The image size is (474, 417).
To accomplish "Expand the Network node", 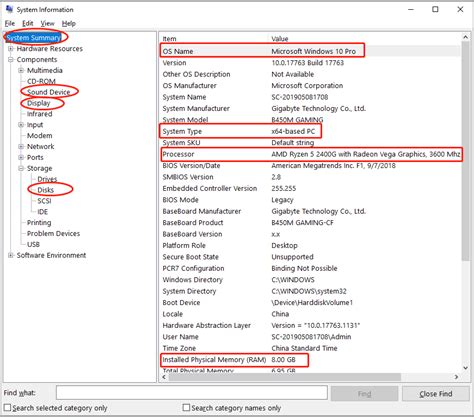I will [x=21, y=146].
